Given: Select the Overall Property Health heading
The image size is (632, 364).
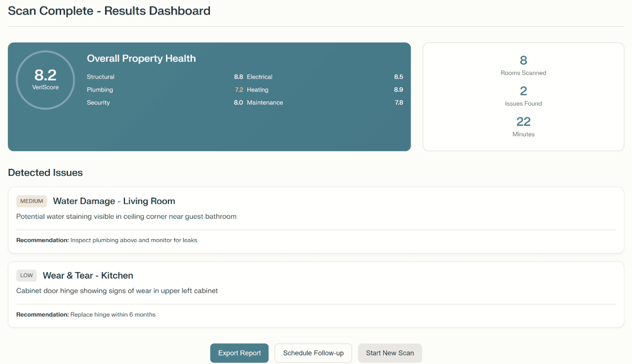Looking at the screenshot, I should 141,59.
